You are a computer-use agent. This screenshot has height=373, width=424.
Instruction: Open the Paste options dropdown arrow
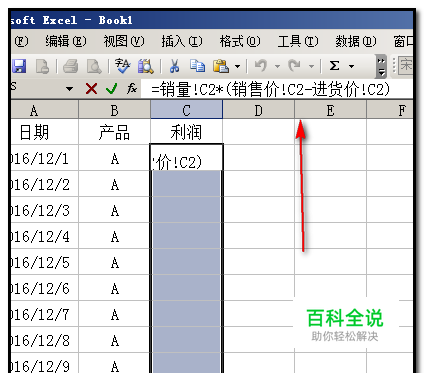pyautogui.click(x=237, y=66)
